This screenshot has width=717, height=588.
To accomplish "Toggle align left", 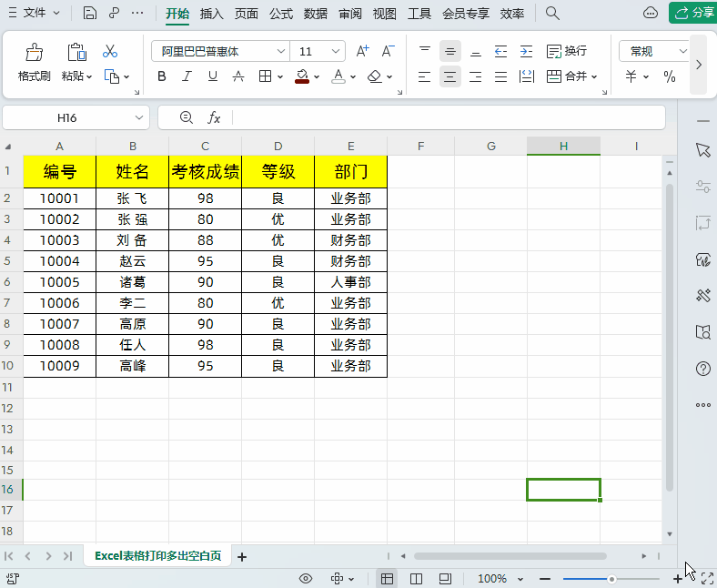I will coord(425,76).
